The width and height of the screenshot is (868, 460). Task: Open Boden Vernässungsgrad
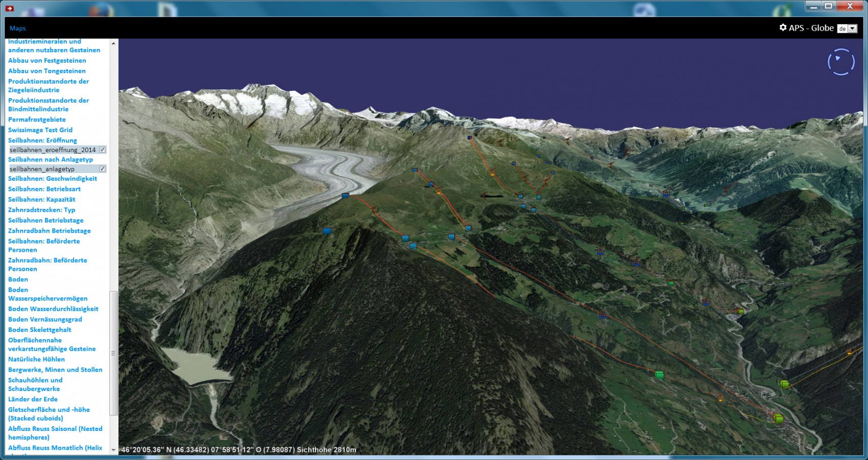(45, 319)
